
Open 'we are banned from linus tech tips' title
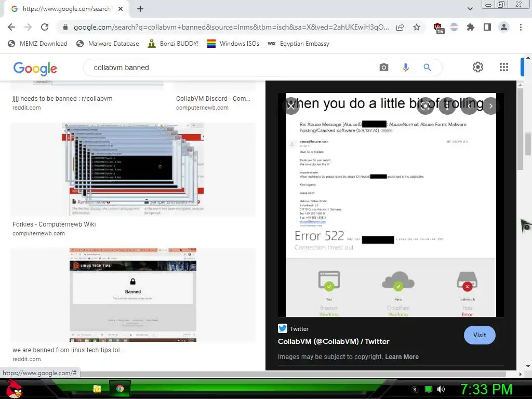(x=70, y=350)
